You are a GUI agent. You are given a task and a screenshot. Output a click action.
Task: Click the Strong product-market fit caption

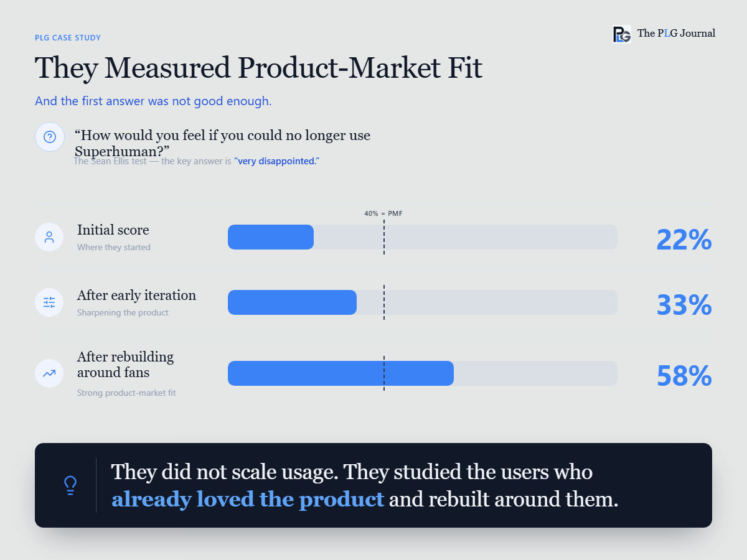click(x=126, y=393)
